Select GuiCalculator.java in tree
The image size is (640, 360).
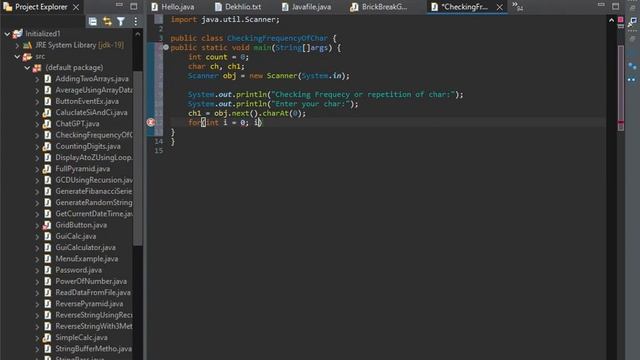click(85, 247)
